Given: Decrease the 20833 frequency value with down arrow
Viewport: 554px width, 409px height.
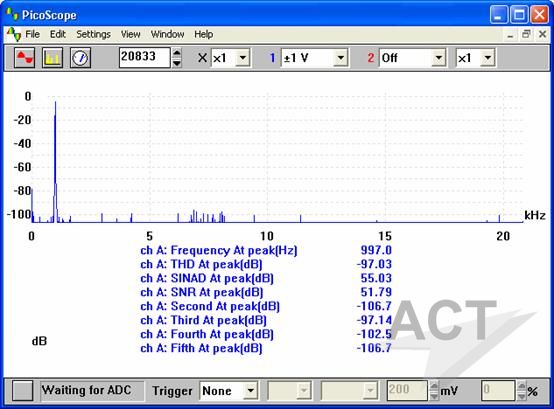Looking at the screenshot, I should [176, 63].
